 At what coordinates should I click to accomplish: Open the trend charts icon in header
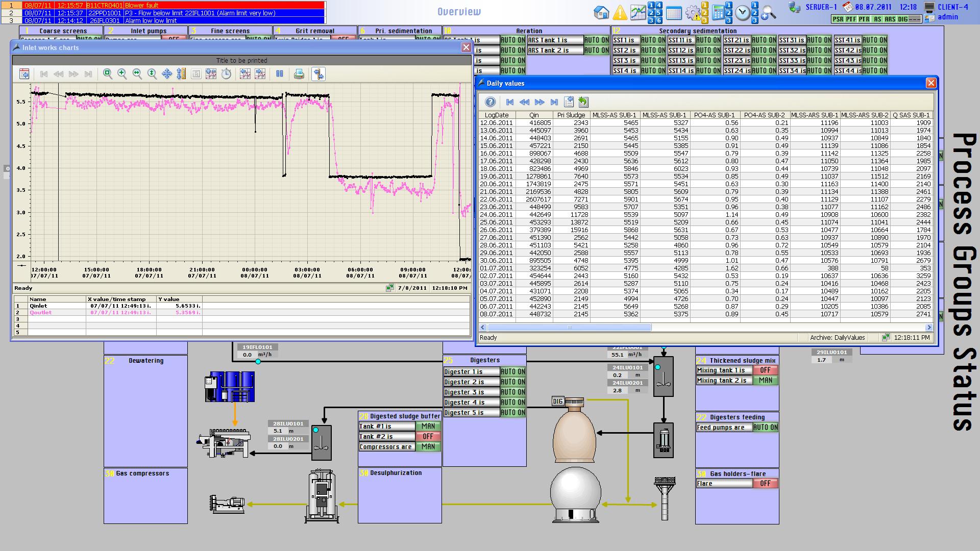click(x=638, y=13)
